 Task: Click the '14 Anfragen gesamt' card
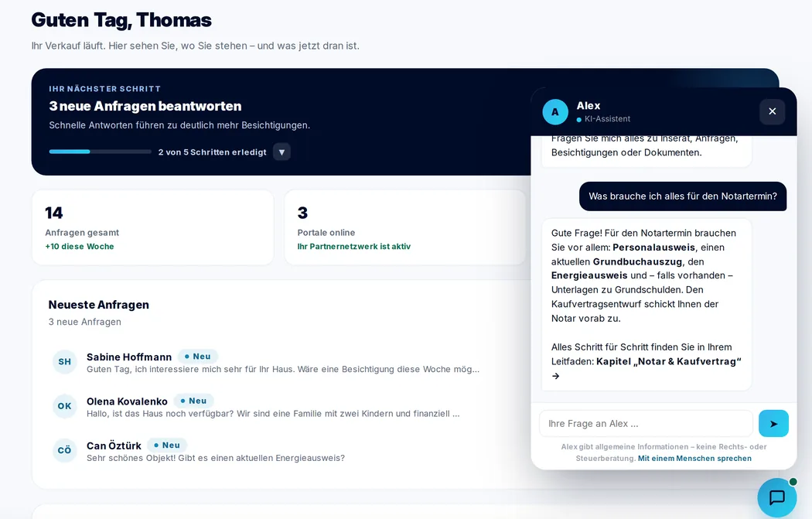coord(153,227)
